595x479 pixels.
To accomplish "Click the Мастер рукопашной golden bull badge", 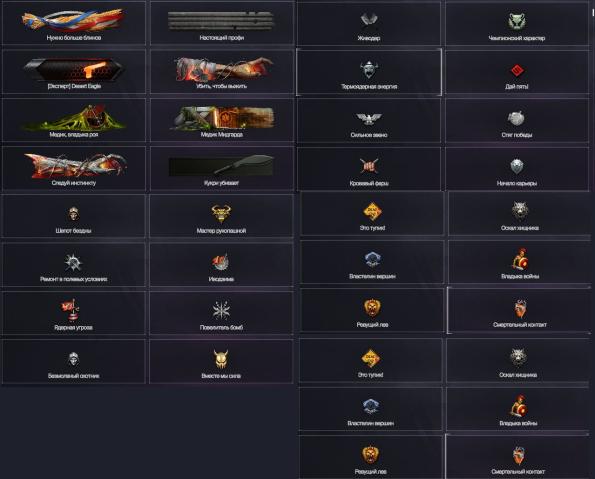I will [x=221, y=216].
